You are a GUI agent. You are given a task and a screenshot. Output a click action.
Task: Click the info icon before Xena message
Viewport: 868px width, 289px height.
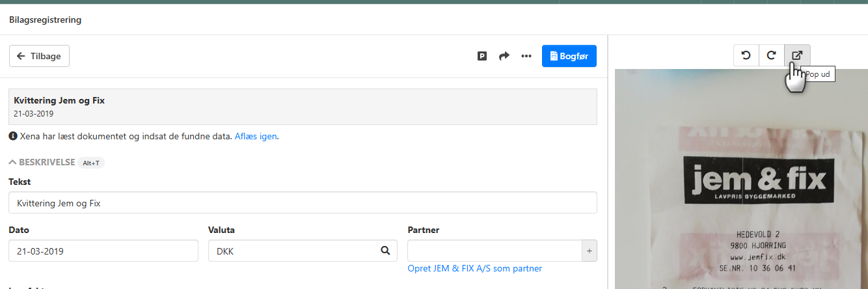12,137
